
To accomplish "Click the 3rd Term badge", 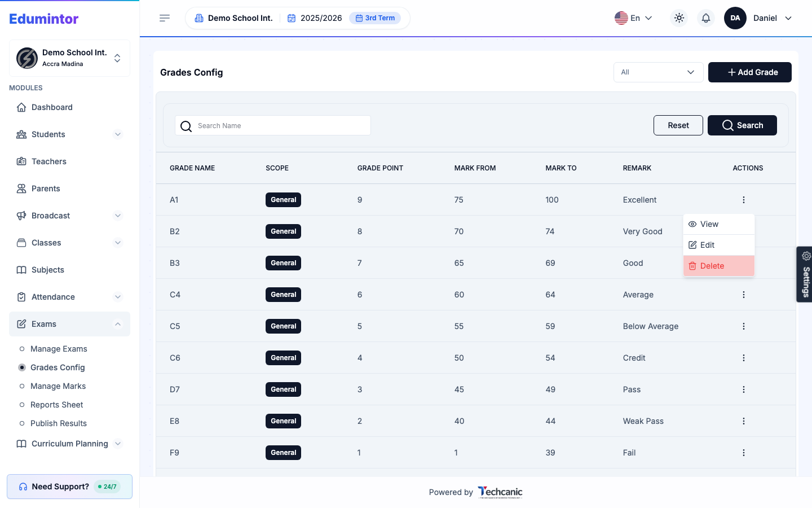I will tap(375, 18).
